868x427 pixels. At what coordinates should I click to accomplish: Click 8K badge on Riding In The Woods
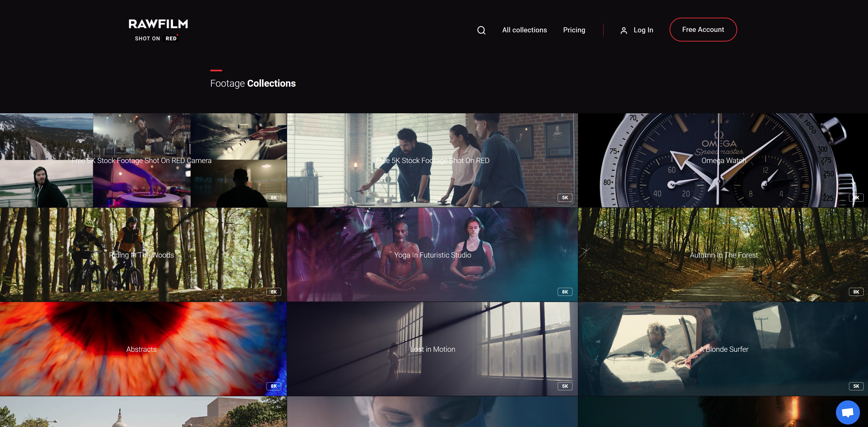[274, 292]
